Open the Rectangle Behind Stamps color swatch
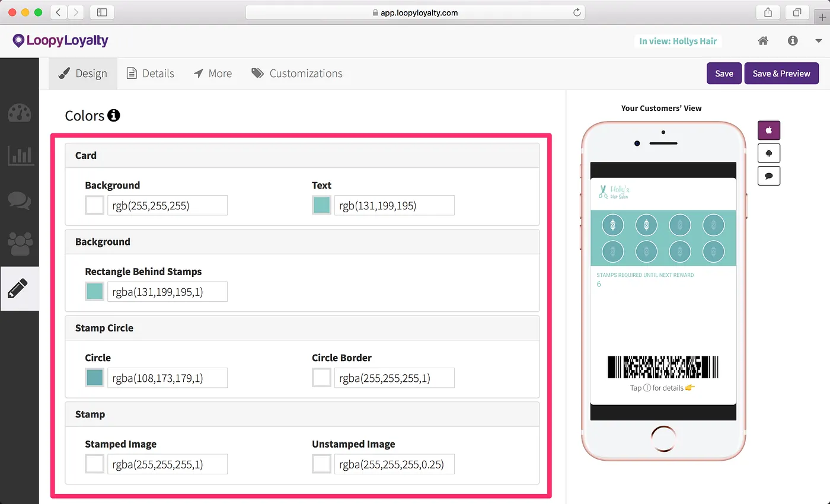Image resolution: width=830 pixels, height=504 pixels. (95, 292)
